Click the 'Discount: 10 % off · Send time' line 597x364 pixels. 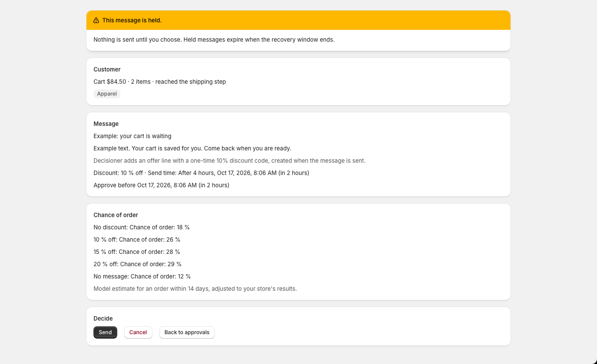click(x=201, y=173)
